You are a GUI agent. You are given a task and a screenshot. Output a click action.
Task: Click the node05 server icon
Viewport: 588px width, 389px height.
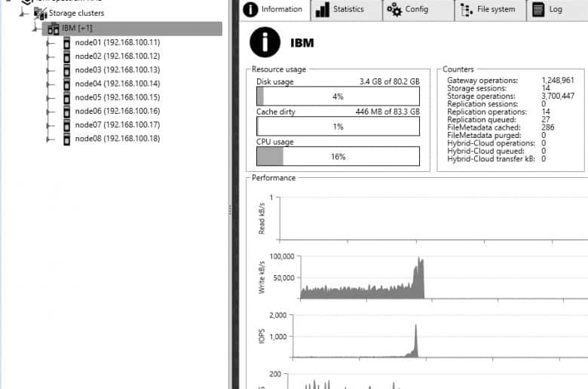(67, 97)
